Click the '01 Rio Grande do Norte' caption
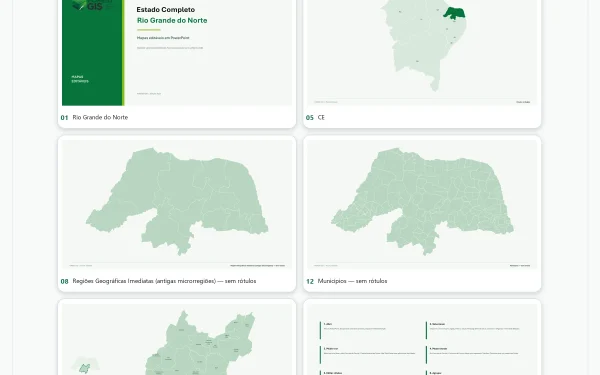Viewport: 600px width, 375px height. click(x=95, y=117)
